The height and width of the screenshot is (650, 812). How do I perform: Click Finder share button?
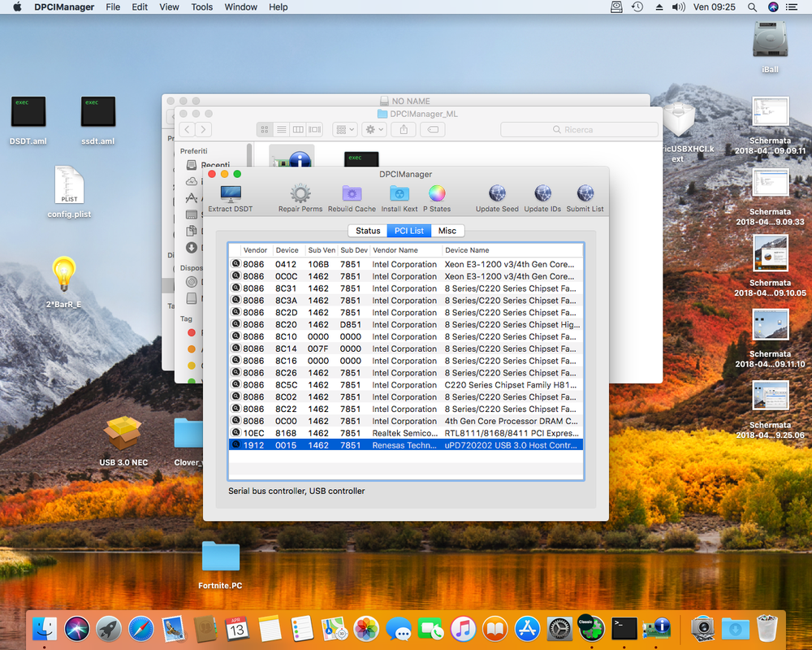point(404,129)
